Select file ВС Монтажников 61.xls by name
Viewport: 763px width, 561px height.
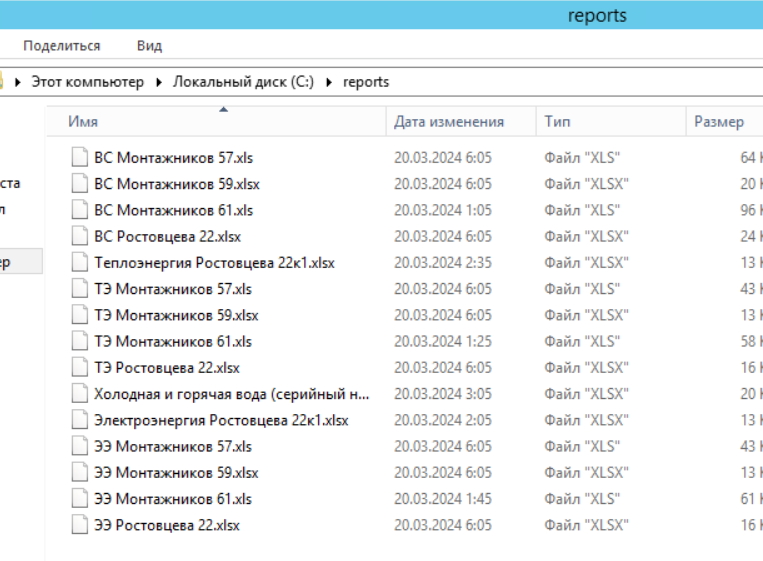pos(173,210)
